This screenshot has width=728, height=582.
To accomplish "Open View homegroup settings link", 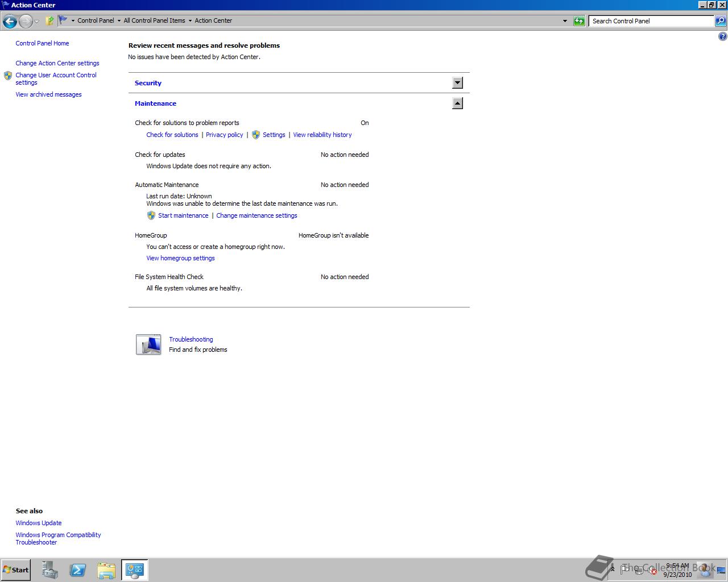I will [x=180, y=258].
